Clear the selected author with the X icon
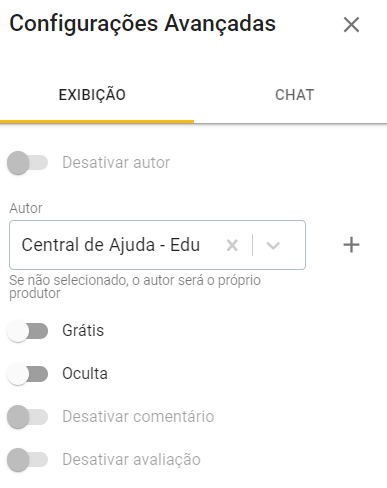Viewport: 387px width, 488px height. 232,245
